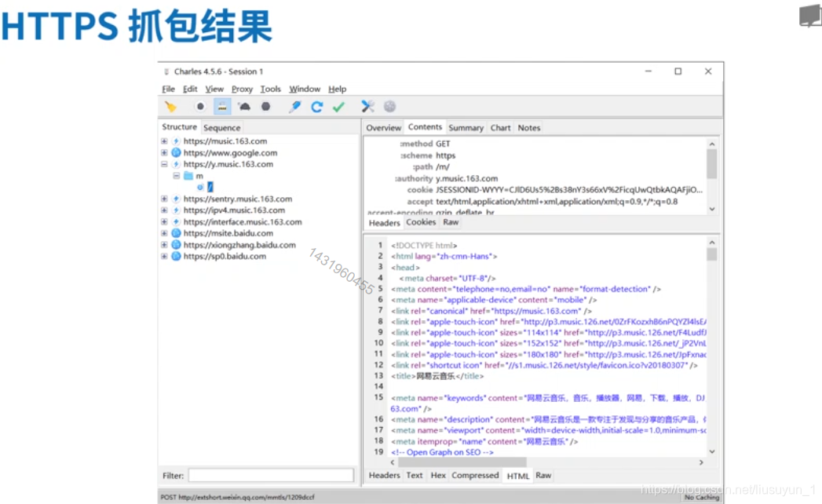Click the globe icon for msite.baidu.com
822x504 pixels.
pyautogui.click(x=176, y=233)
